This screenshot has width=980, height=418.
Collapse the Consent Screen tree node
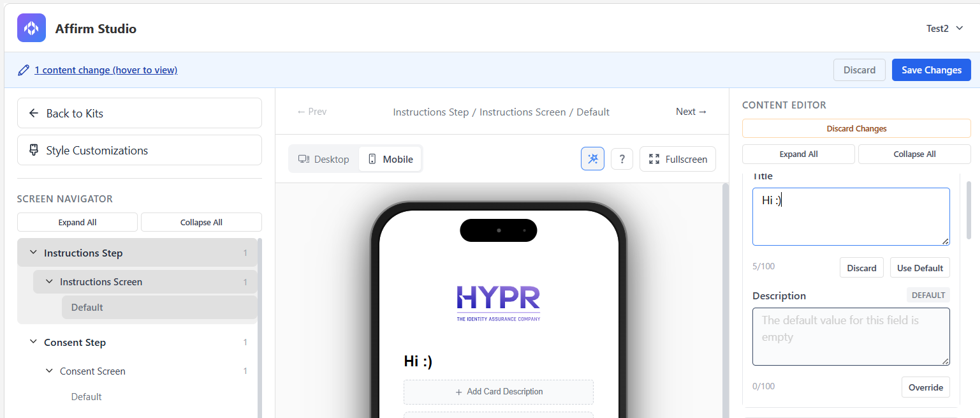coord(49,371)
